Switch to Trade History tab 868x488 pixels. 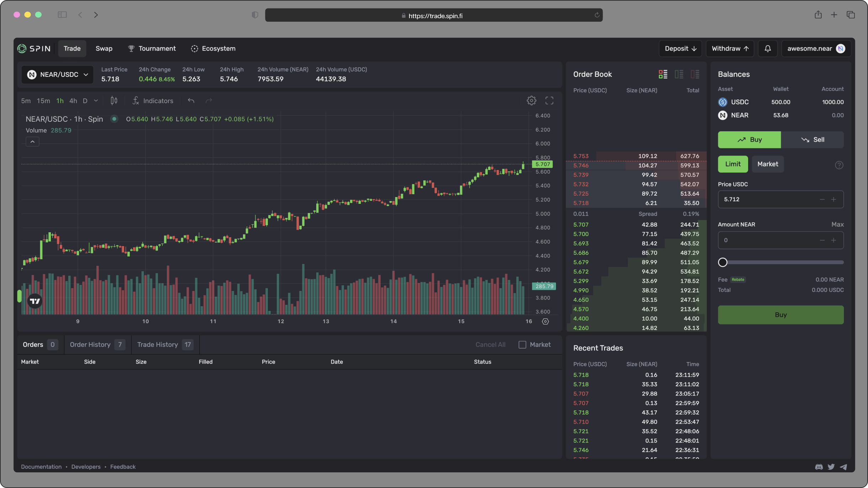pos(165,345)
